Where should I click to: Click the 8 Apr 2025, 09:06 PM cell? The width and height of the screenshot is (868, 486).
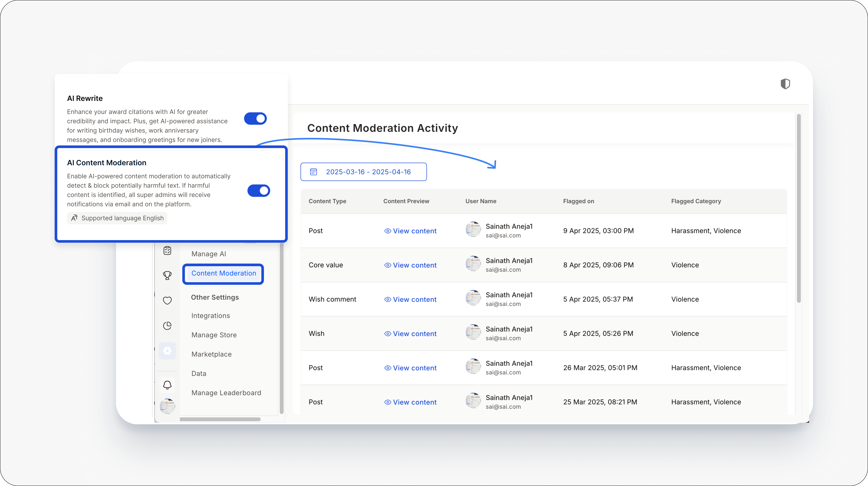click(598, 265)
